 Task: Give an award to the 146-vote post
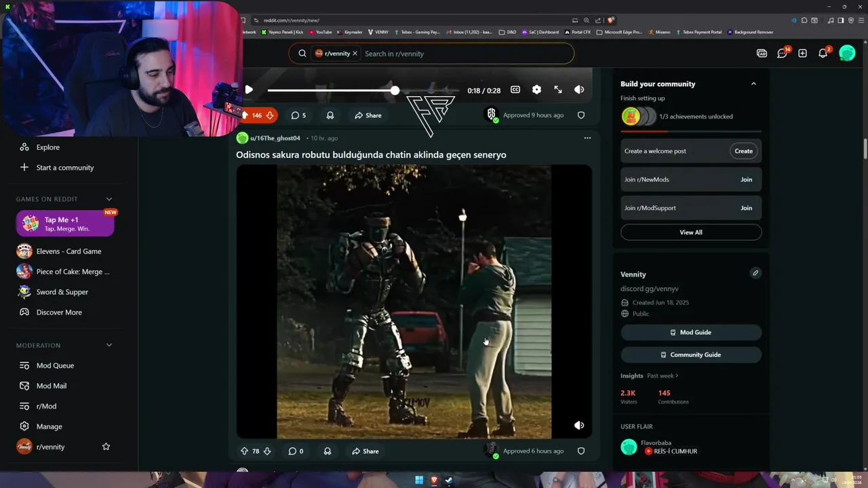pyautogui.click(x=330, y=115)
